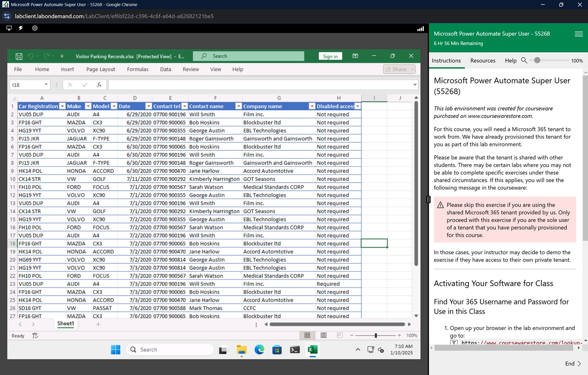Click the Windows Start button
The width and height of the screenshot is (588, 375).
[x=116, y=350]
